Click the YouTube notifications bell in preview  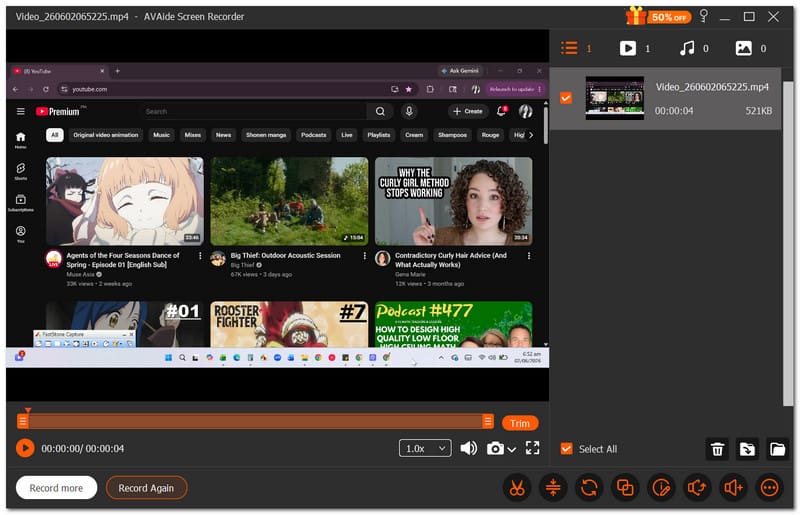click(501, 111)
